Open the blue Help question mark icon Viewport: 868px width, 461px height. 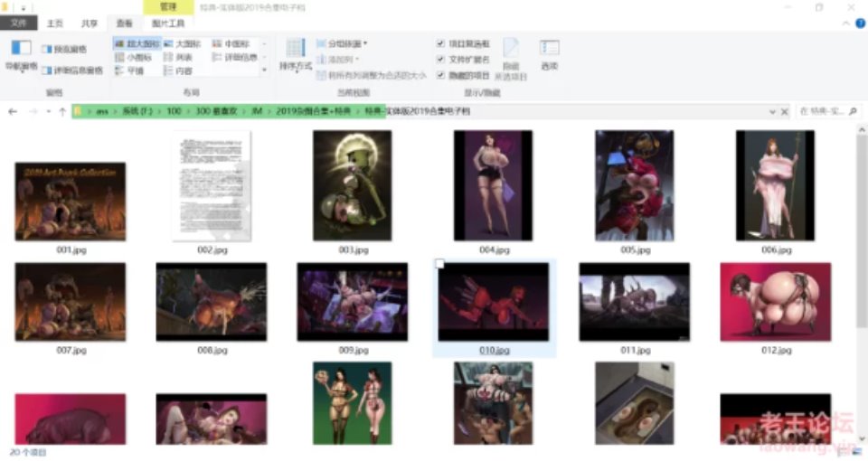click(x=860, y=24)
